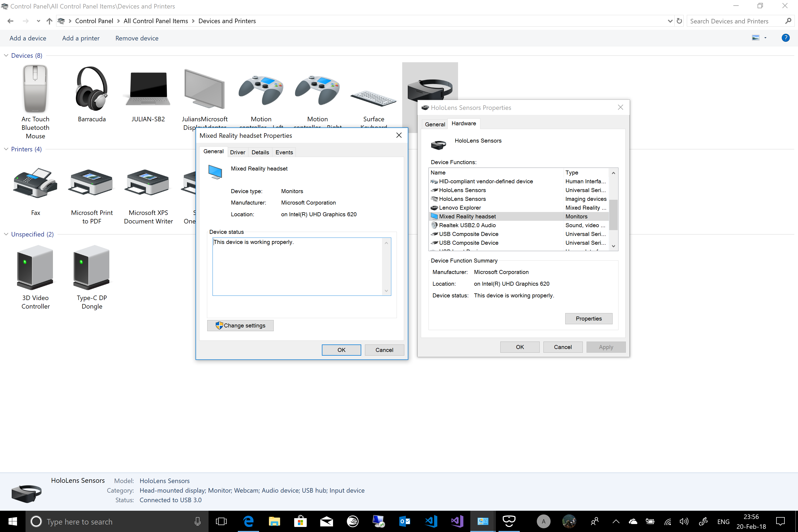Select the Type-C DP Dongle device
The image size is (798, 532).
(92, 277)
